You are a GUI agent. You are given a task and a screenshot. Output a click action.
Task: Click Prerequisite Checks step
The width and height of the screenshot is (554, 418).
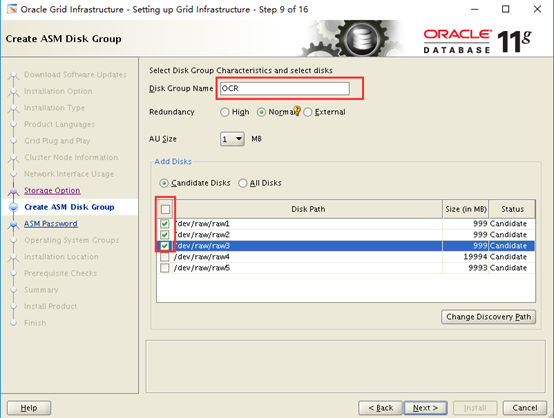tap(60, 273)
